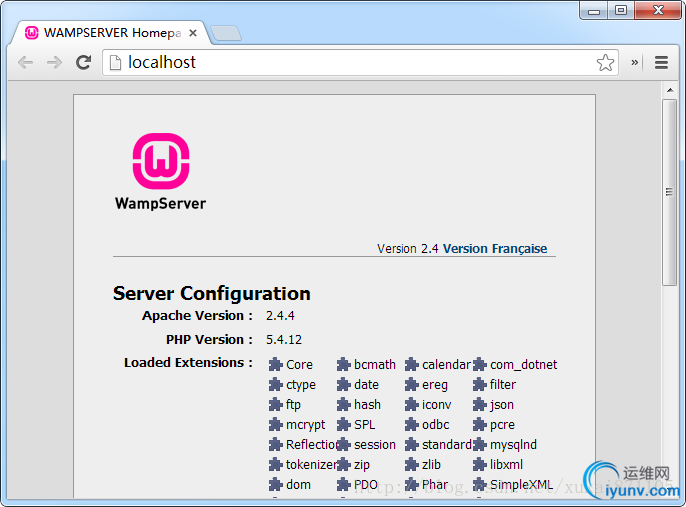Screen dimensions: 686x507
Task: Click the tokenizer extension name
Action: click(311, 465)
